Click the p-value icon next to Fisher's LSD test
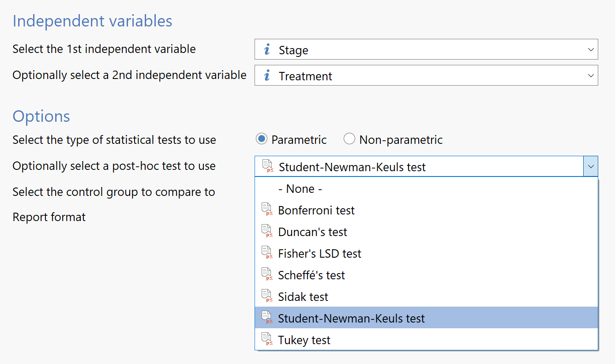This screenshot has width=615, height=364. [x=267, y=253]
